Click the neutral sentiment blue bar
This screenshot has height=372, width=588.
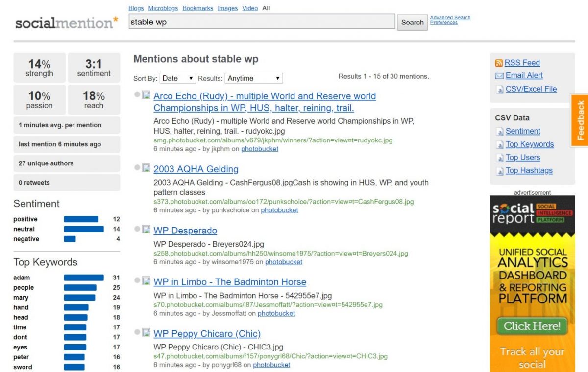(84, 229)
